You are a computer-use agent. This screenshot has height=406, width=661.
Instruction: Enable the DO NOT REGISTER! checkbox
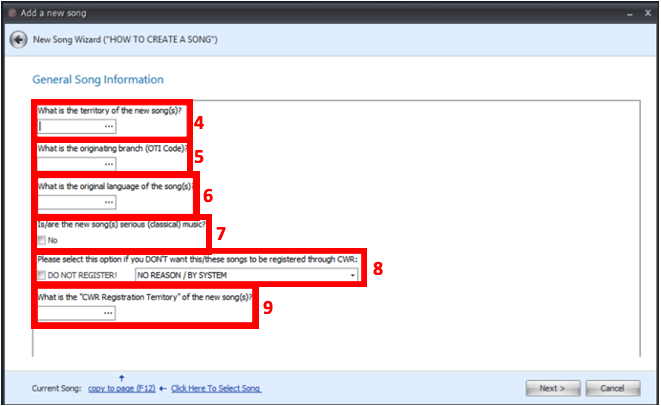42,275
